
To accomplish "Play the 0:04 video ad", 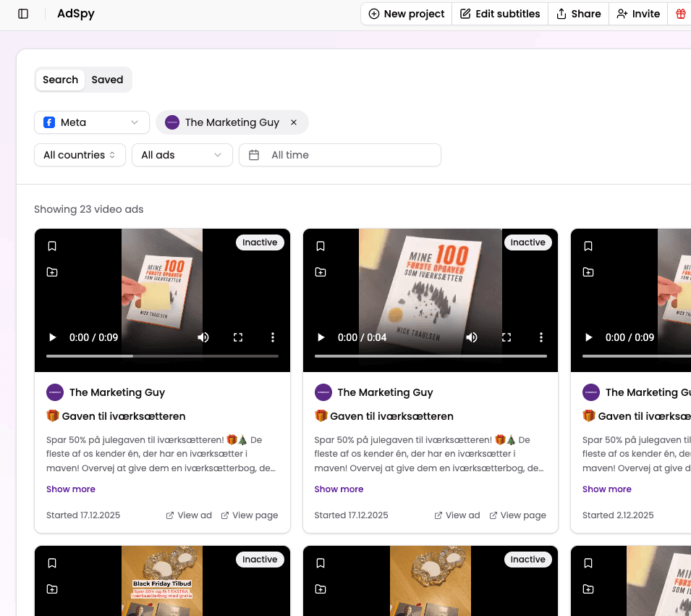I will click(x=321, y=337).
